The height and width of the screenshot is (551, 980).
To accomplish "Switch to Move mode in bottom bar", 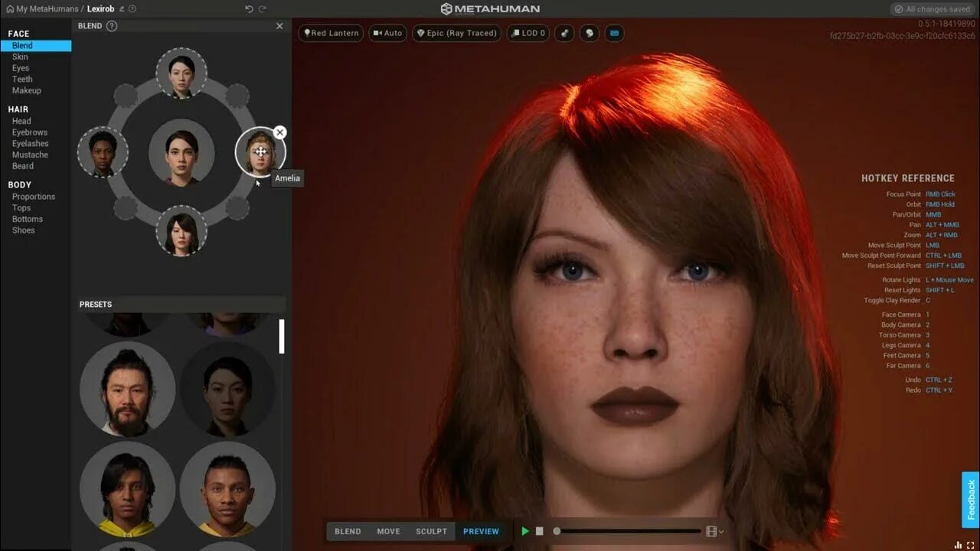I will [x=388, y=531].
